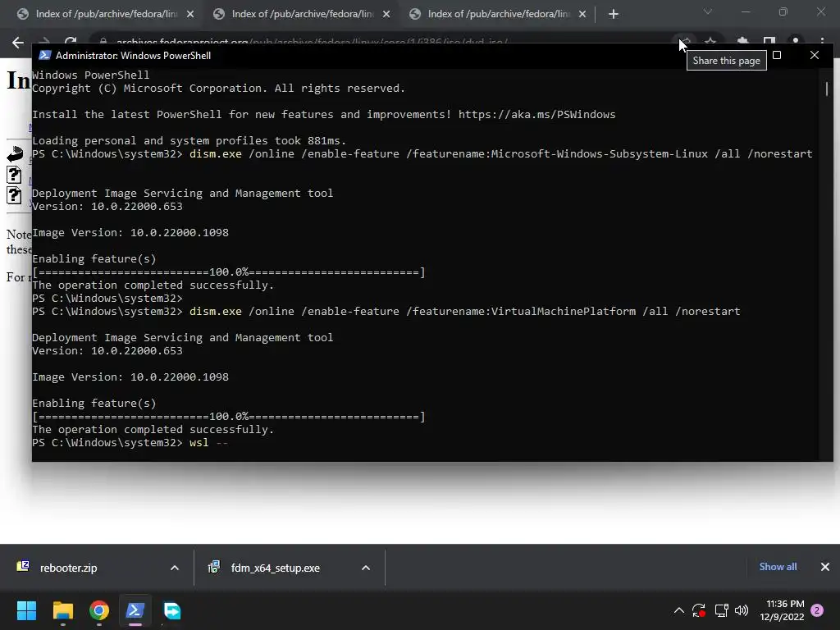The width and height of the screenshot is (840, 630).
Task: Switch to the third Index of /pub tab
Action: [x=498, y=14]
